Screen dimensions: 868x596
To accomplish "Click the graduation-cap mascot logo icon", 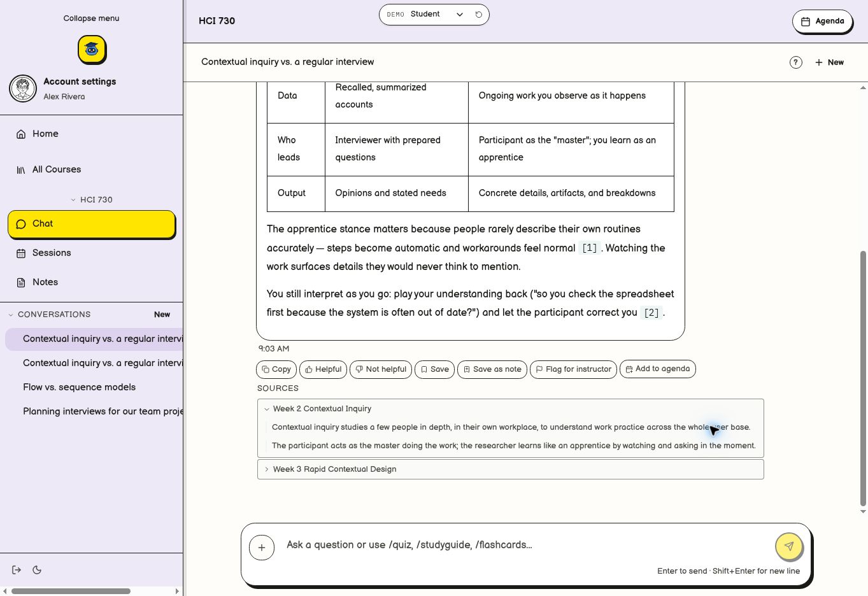I will click(x=92, y=49).
